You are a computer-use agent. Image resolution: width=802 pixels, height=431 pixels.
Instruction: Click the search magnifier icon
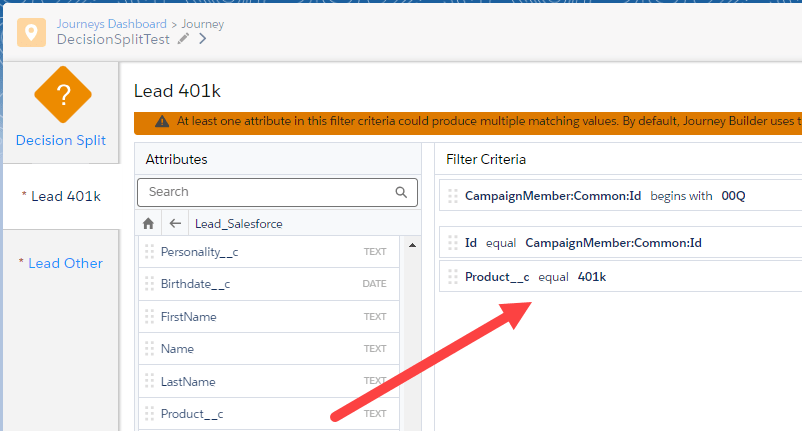(x=402, y=192)
